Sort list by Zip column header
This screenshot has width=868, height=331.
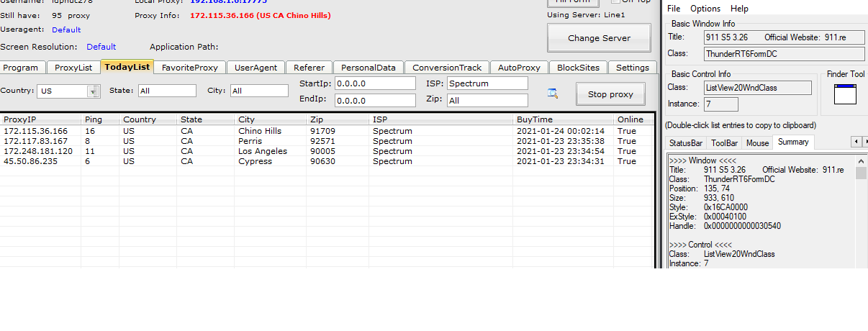(338, 119)
